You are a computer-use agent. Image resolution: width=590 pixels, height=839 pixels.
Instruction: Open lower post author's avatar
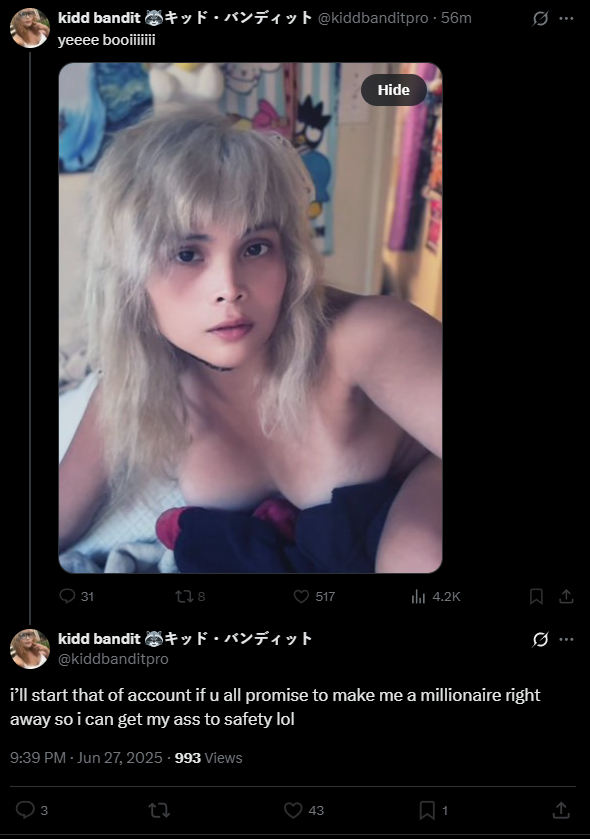pyautogui.click(x=29, y=649)
